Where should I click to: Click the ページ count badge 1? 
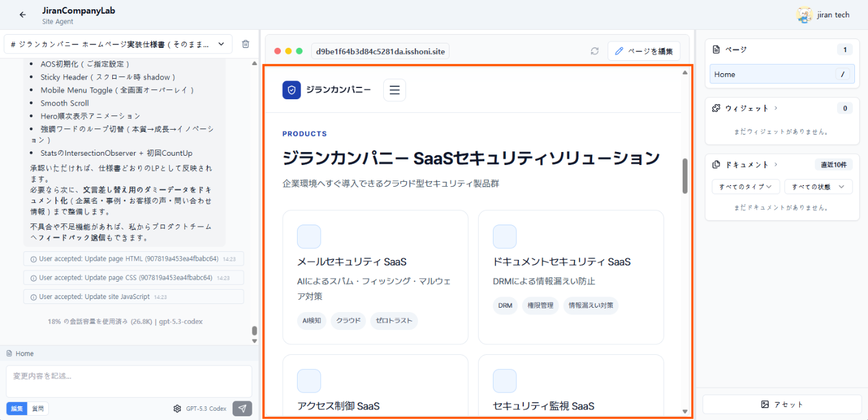click(x=844, y=50)
